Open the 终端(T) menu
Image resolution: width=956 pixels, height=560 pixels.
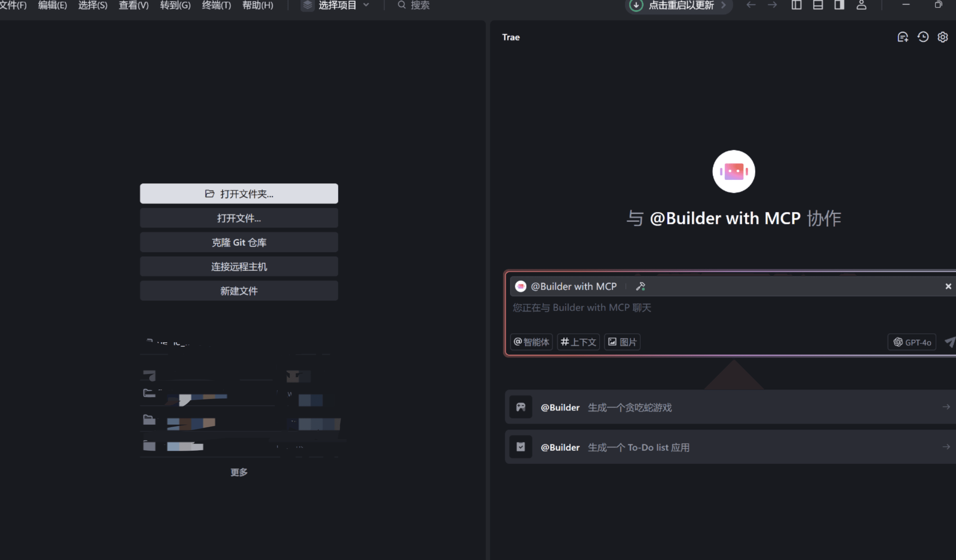pyautogui.click(x=216, y=5)
